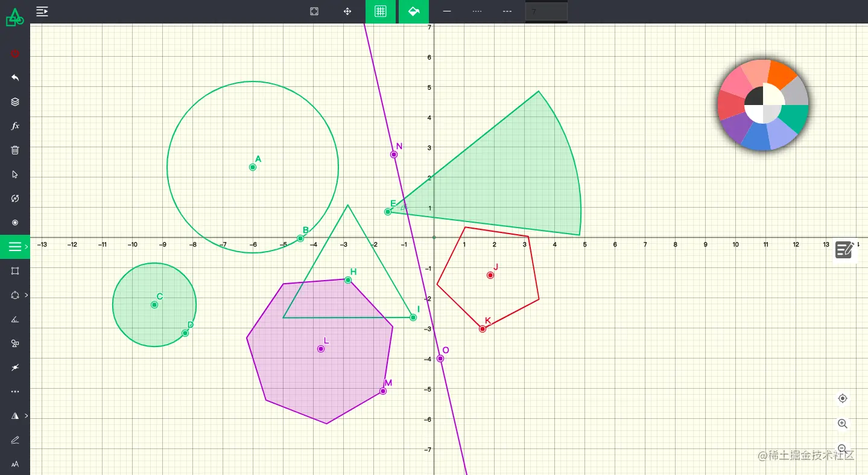Expand the mirror tool submenu arrow
The width and height of the screenshot is (868, 475).
(x=27, y=416)
